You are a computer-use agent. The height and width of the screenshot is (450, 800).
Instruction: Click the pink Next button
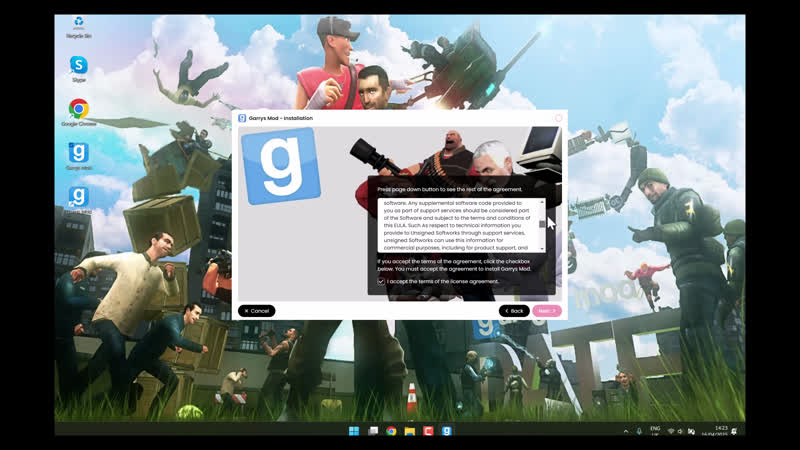547,311
